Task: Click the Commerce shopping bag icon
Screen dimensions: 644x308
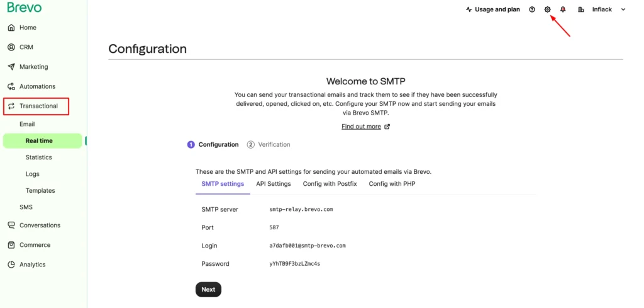Action: 11,245
